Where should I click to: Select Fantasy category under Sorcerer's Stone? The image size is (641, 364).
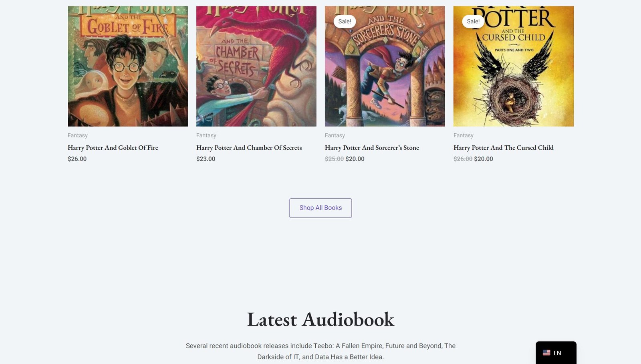335,135
